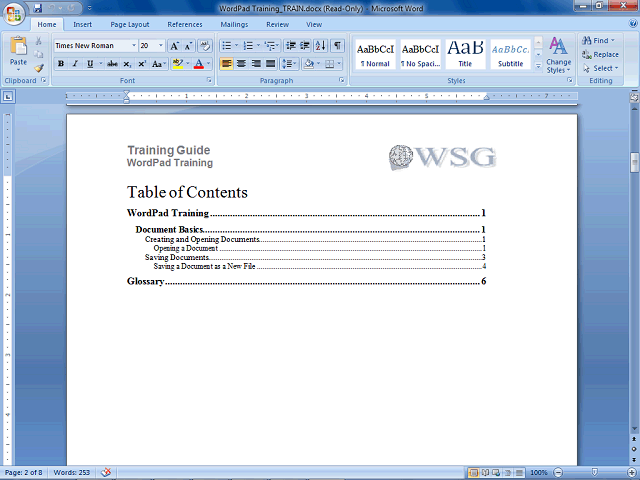Open the font size dropdown
640x480 pixels.
pos(161,46)
